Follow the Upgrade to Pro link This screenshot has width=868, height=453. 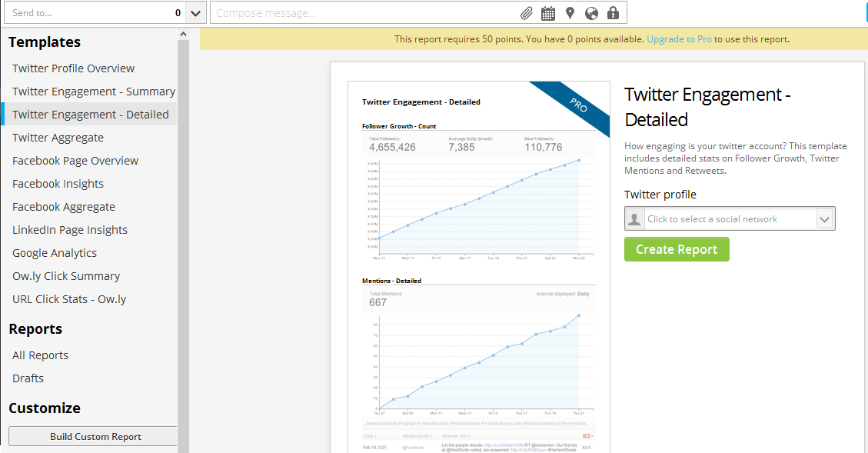679,39
